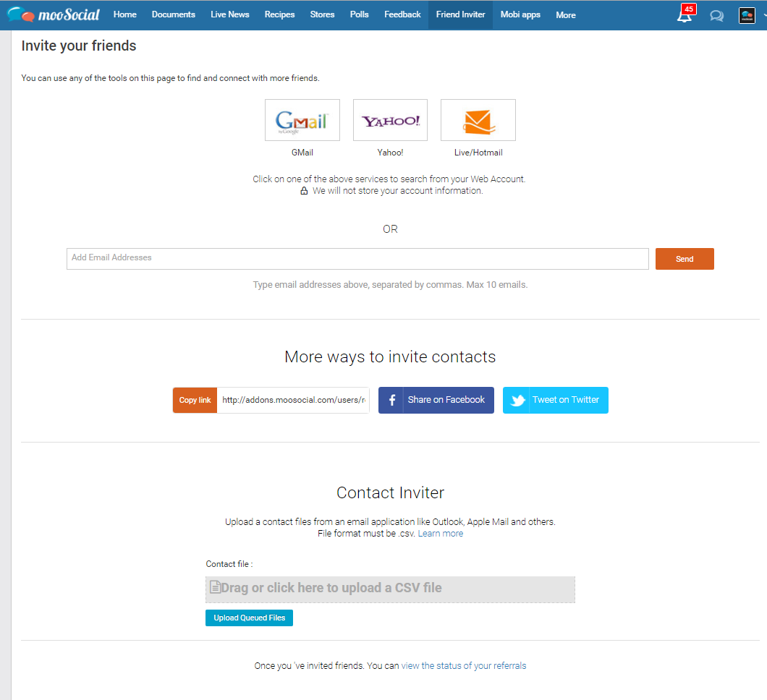Viewport: 767px width, 700px height.
Task: Open Live News in the top menu
Action: (230, 14)
